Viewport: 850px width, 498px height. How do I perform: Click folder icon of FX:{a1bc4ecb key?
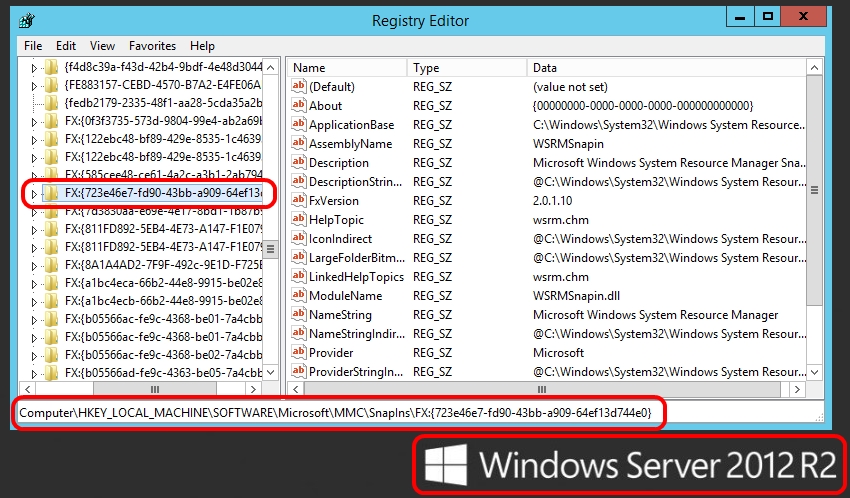(51, 301)
